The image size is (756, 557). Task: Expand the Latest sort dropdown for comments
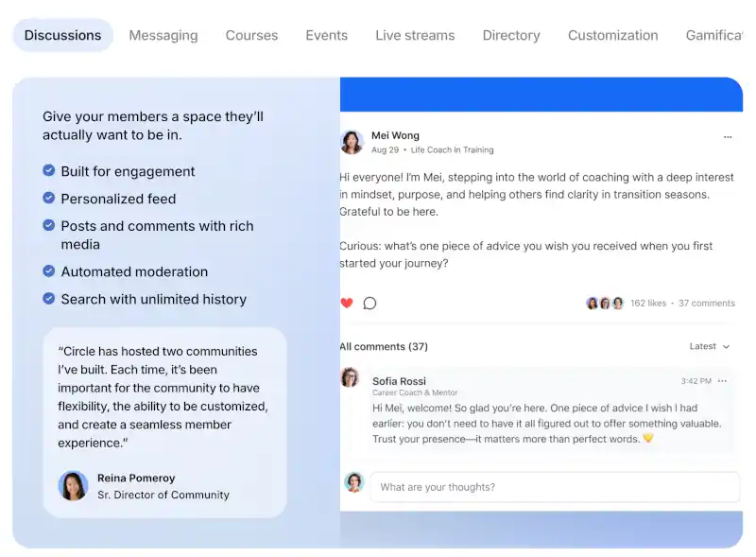click(x=710, y=346)
